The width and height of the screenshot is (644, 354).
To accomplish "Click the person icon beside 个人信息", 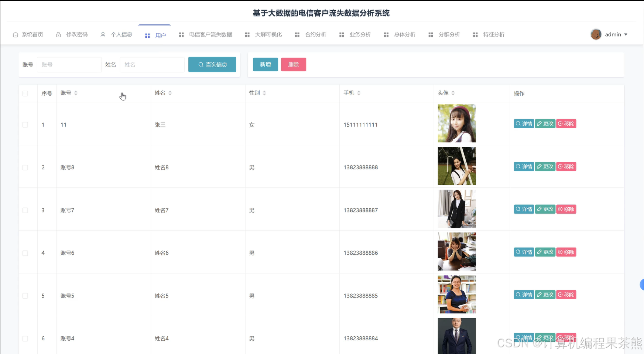I will pos(103,35).
